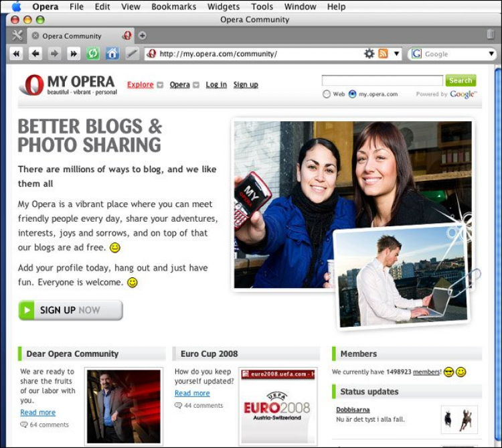Open the Tools menu
The height and width of the screenshot is (448, 502).
tap(262, 7)
